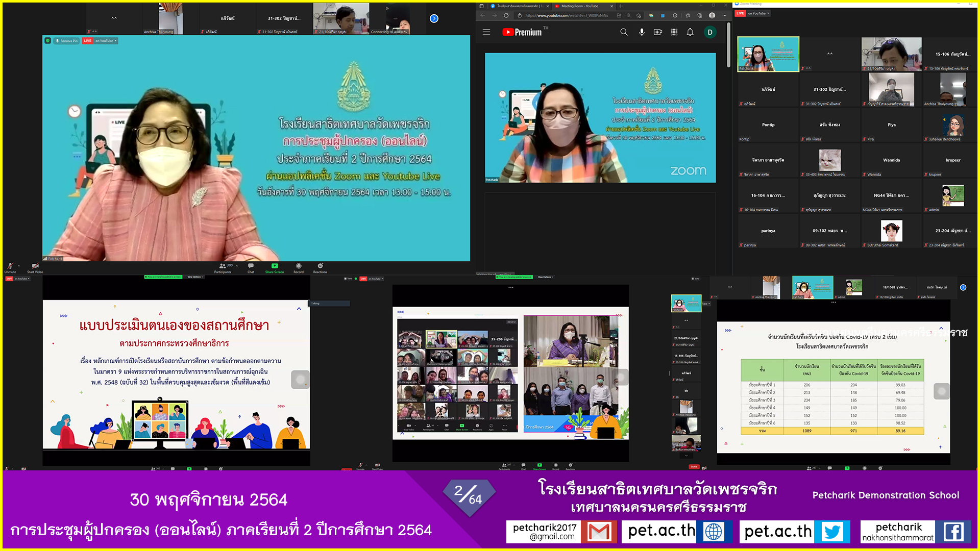Click the YouTube Premium logo
The width and height of the screenshot is (980, 551).
(x=522, y=32)
